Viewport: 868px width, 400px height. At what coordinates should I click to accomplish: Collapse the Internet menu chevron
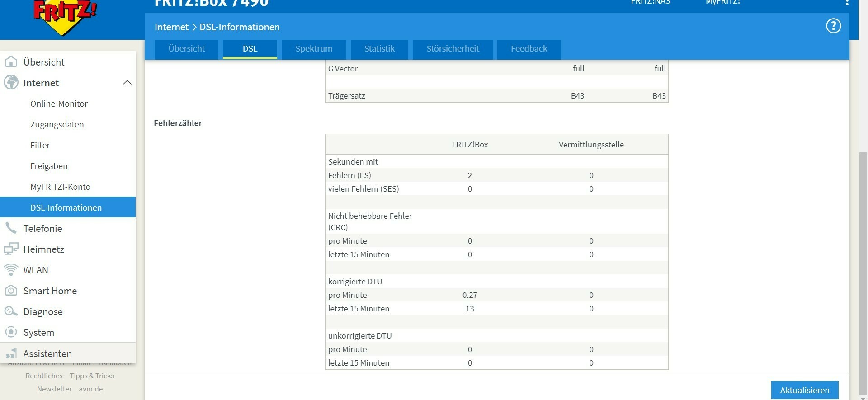[x=127, y=83]
